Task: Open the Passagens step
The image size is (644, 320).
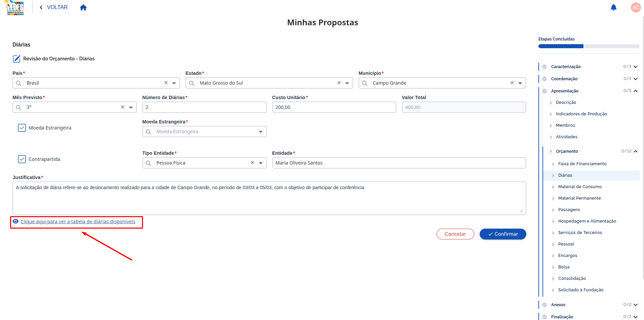Action: [569, 210]
